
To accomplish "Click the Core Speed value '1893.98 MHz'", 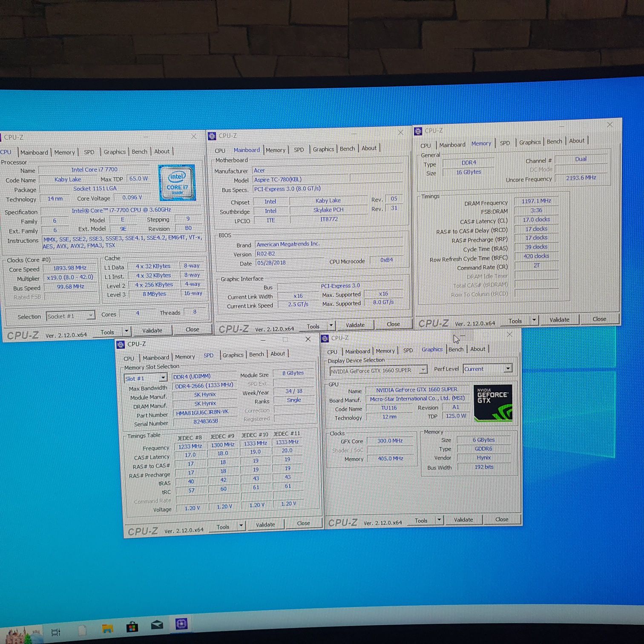I will click(70, 268).
